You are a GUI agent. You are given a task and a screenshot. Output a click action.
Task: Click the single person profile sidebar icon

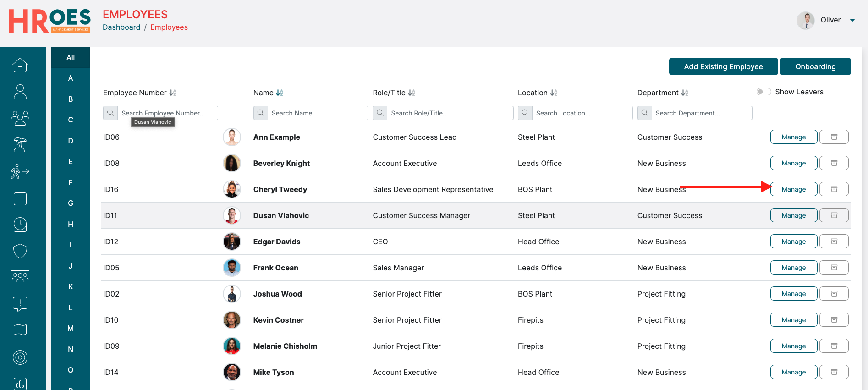(x=20, y=92)
